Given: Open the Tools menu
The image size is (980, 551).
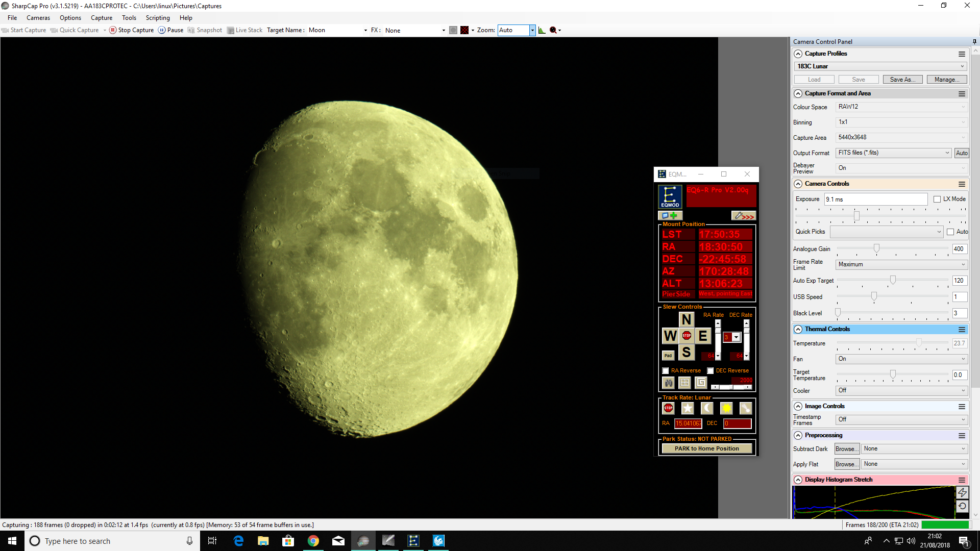Looking at the screenshot, I should [129, 18].
